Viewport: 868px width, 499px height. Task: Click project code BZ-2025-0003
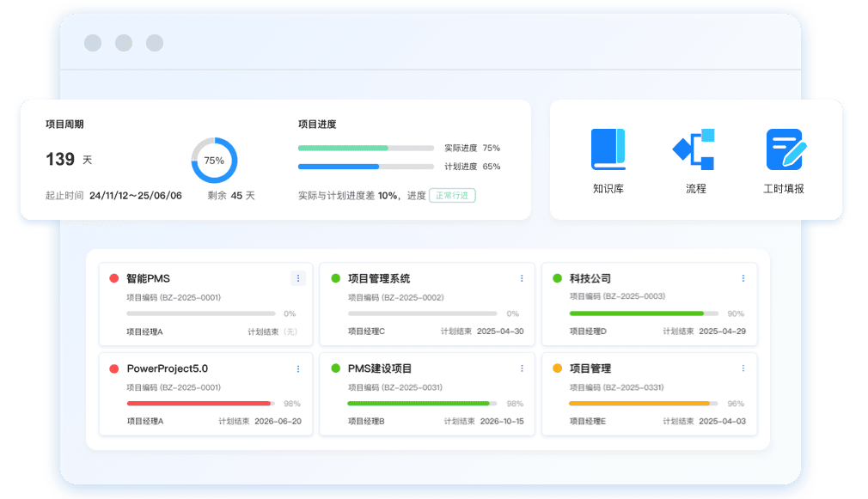(x=634, y=296)
